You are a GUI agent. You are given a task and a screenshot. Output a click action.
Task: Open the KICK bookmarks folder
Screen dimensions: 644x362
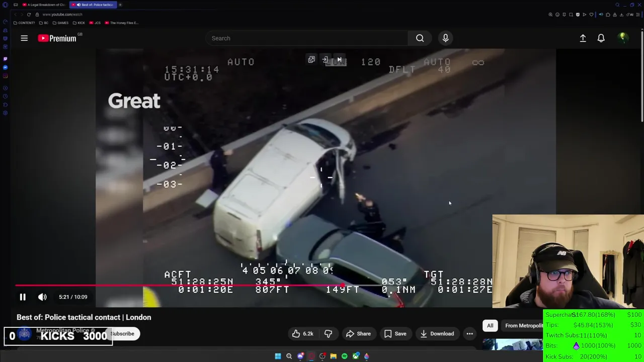[79, 23]
